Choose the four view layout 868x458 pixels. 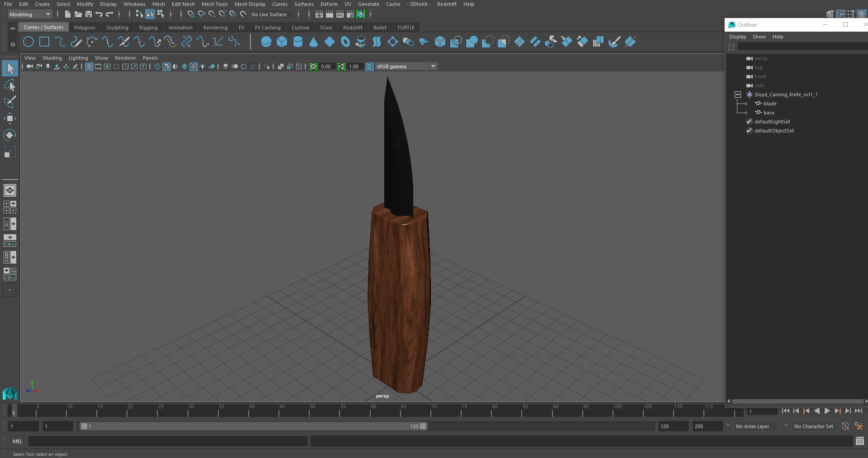10,207
